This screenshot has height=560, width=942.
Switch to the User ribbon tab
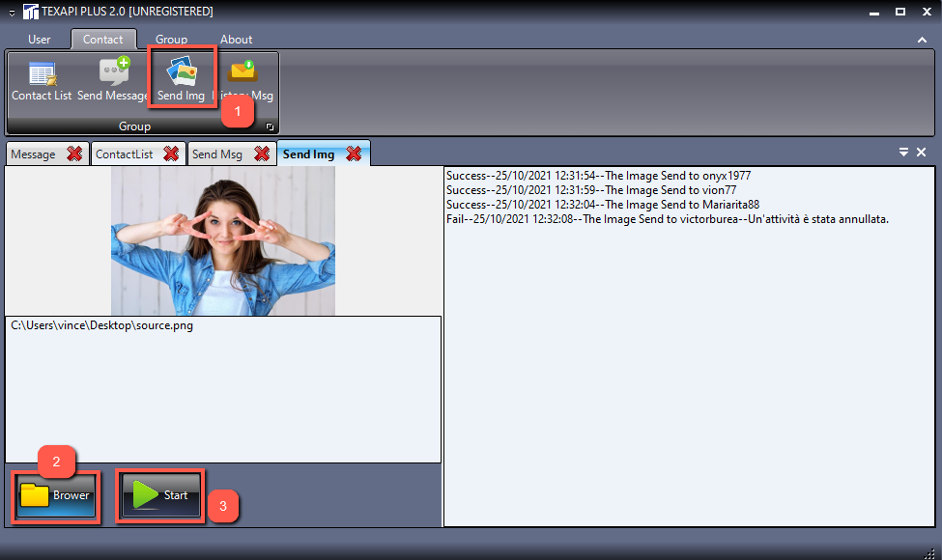point(40,40)
